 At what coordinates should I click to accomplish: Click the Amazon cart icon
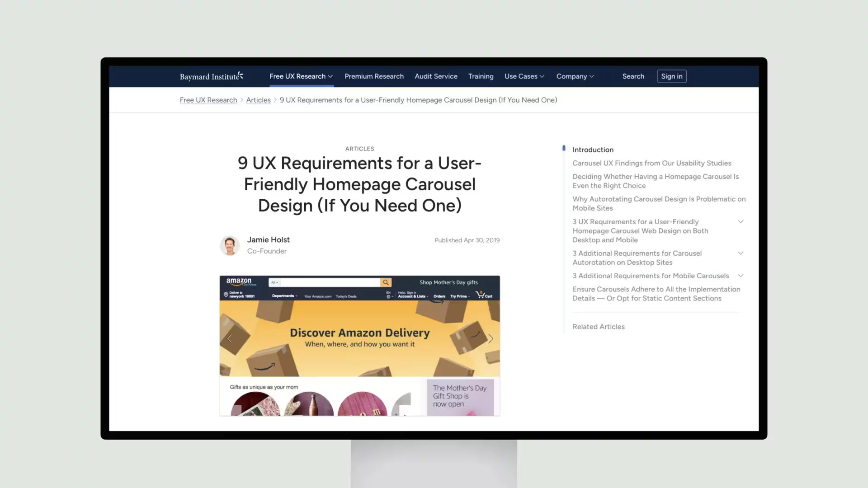(x=481, y=294)
